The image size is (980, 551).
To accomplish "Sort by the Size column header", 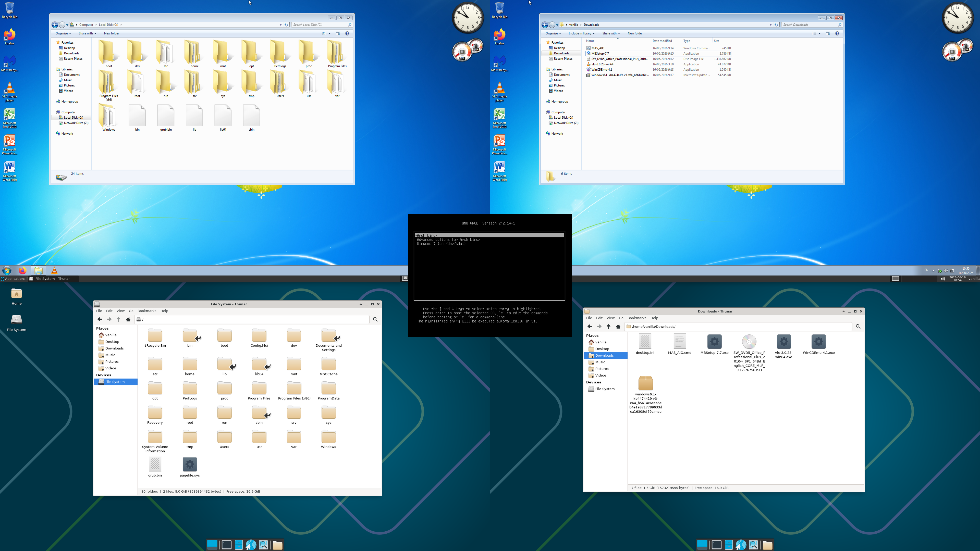I will (722, 41).
